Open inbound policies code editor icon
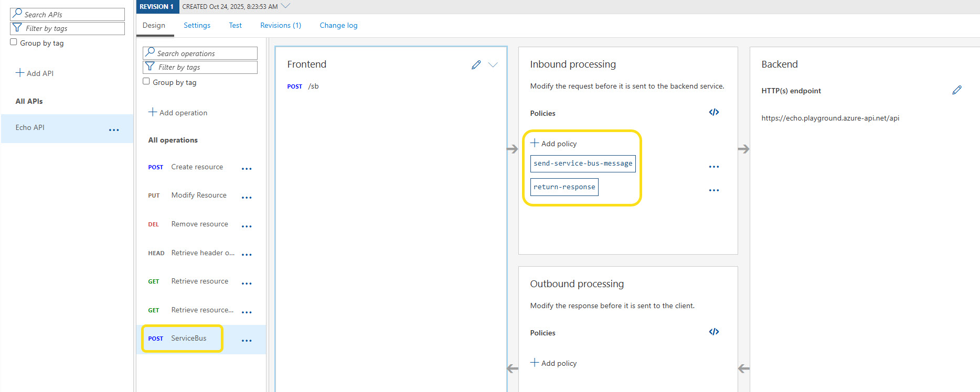 (x=713, y=112)
